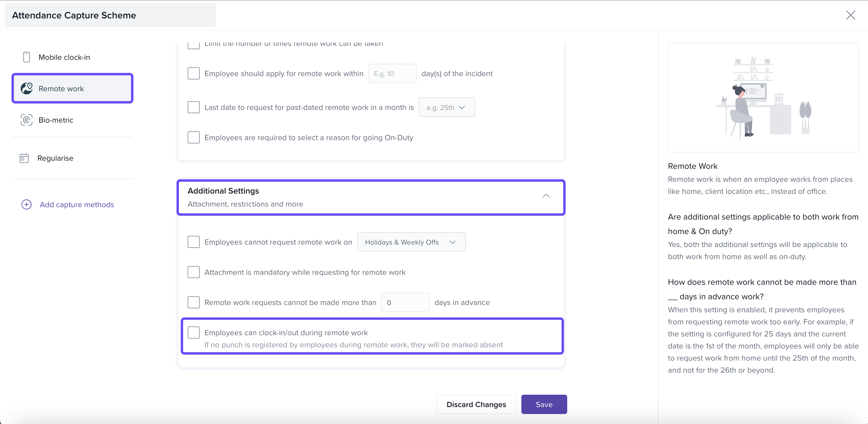Screen dimensions: 868x424
Task: Click the plus circle add icon
Action: tap(27, 204)
